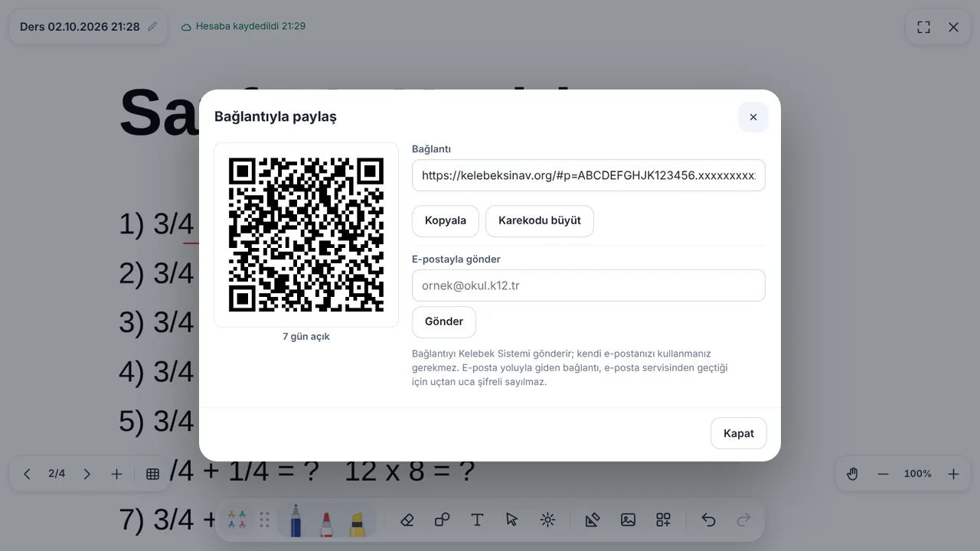Image resolution: width=980 pixels, height=551 pixels.
Task: Zoom in with the plus icon
Action: (x=953, y=474)
